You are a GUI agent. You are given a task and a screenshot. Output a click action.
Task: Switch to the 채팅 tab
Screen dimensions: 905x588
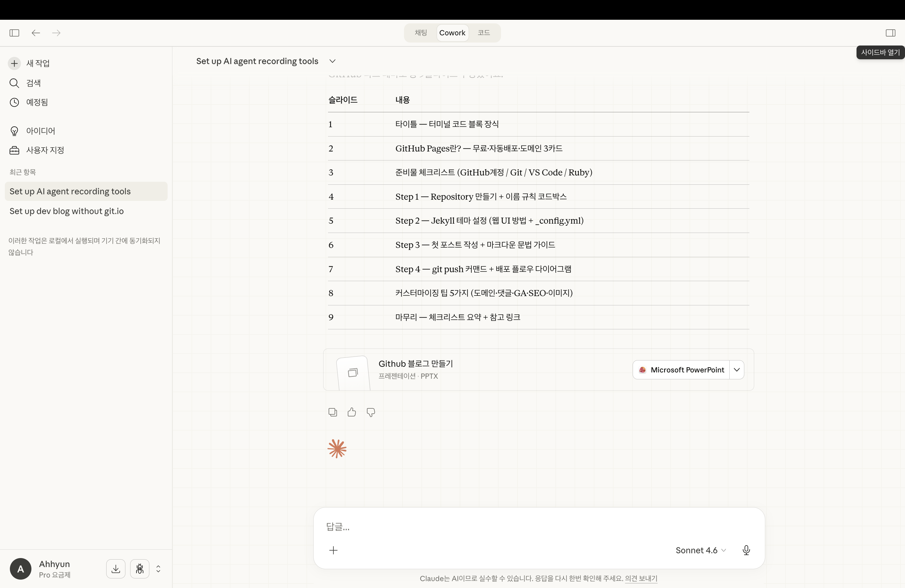pyautogui.click(x=420, y=33)
